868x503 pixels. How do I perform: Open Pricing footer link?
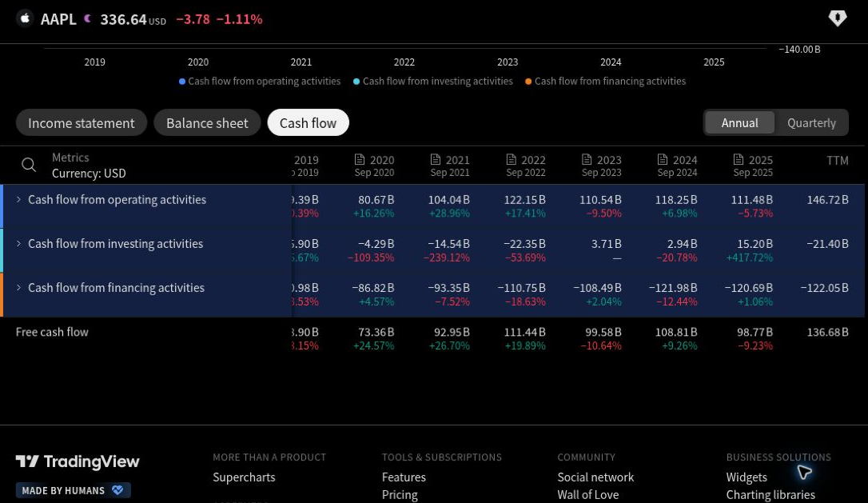click(x=400, y=495)
